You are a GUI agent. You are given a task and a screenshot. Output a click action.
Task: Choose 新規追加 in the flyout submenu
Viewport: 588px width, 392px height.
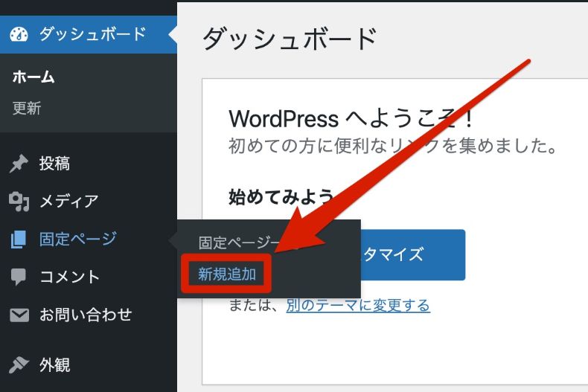click(227, 274)
